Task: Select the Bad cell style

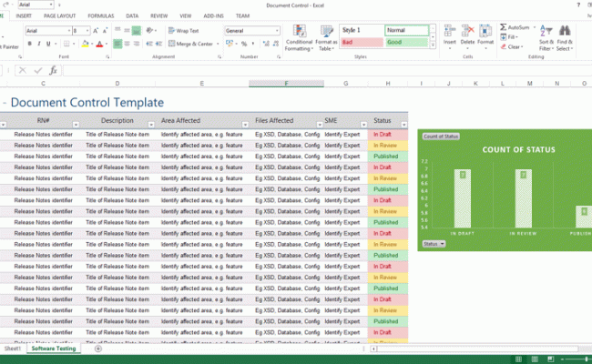Action: point(362,42)
